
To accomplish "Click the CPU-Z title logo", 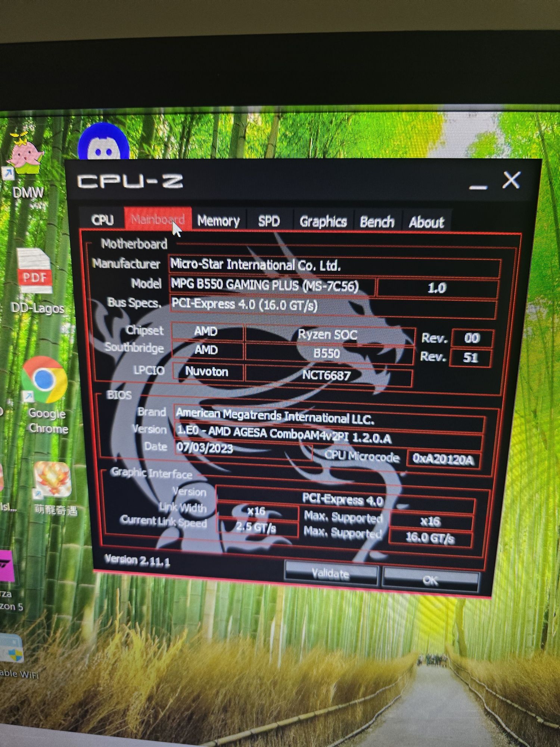I will (130, 182).
